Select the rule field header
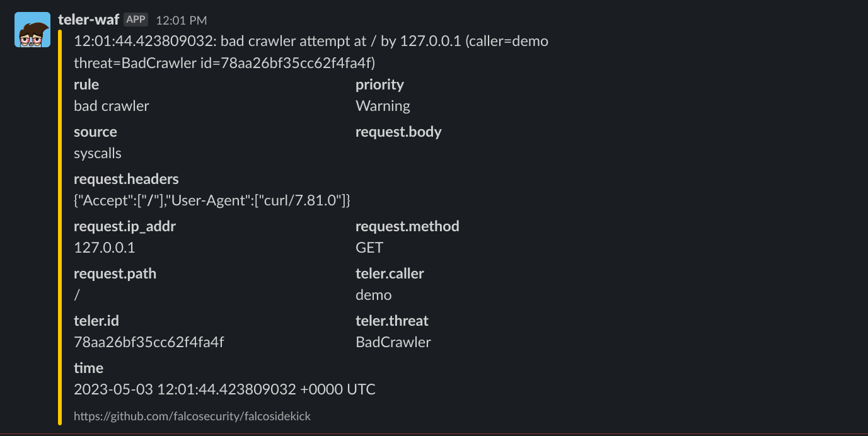The image size is (868, 436). click(x=86, y=84)
